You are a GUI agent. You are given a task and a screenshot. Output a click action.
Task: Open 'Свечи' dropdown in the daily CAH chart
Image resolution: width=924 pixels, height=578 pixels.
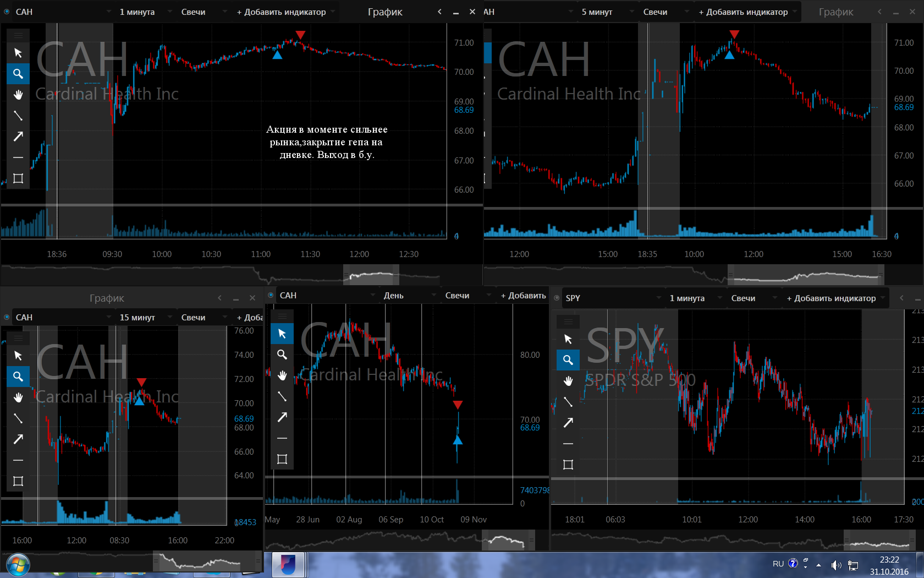click(x=468, y=295)
